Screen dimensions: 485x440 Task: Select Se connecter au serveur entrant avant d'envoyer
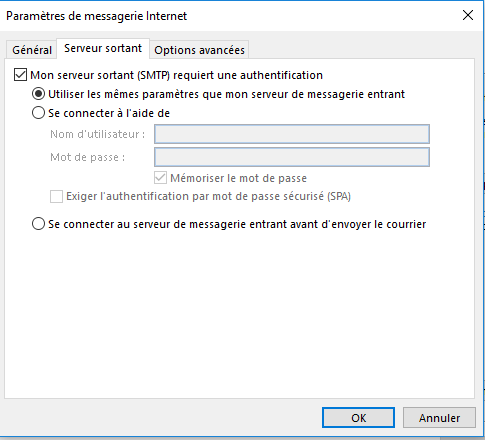coord(38,224)
